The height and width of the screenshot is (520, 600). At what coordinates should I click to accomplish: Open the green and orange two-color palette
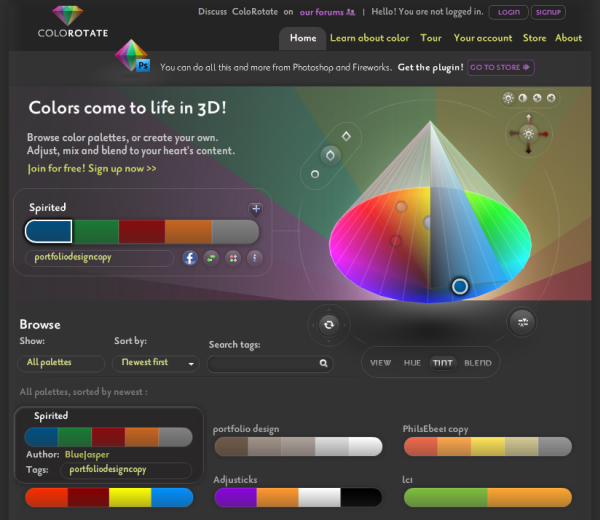pyautogui.click(x=488, y=497)
